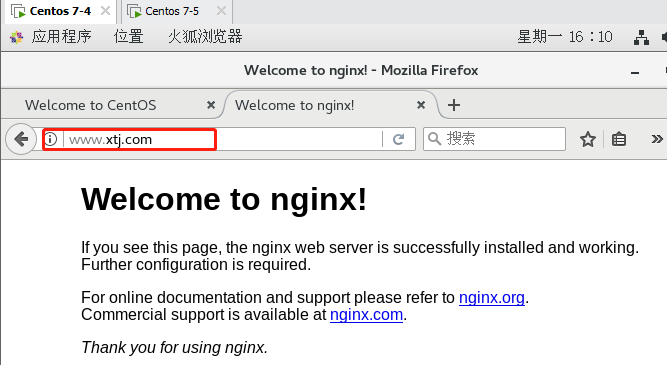667x365 pixels.
Task: Open the 位置 menu
Action: pyautogui.click(x=128, y=37)
